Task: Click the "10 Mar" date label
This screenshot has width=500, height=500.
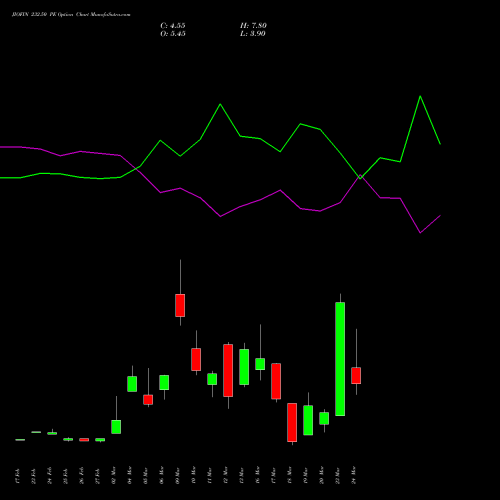Action: coord(194,475)
